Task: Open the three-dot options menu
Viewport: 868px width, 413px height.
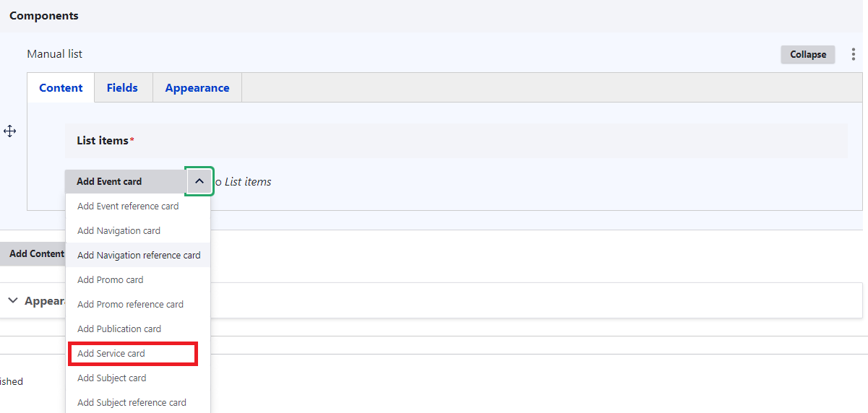Action: click(x=854, y=54)
